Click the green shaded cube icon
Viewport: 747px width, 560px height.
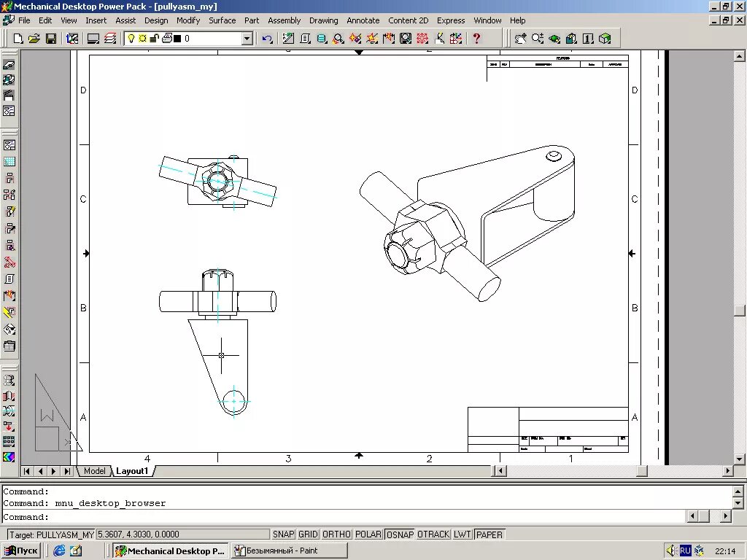coord(605,39)
